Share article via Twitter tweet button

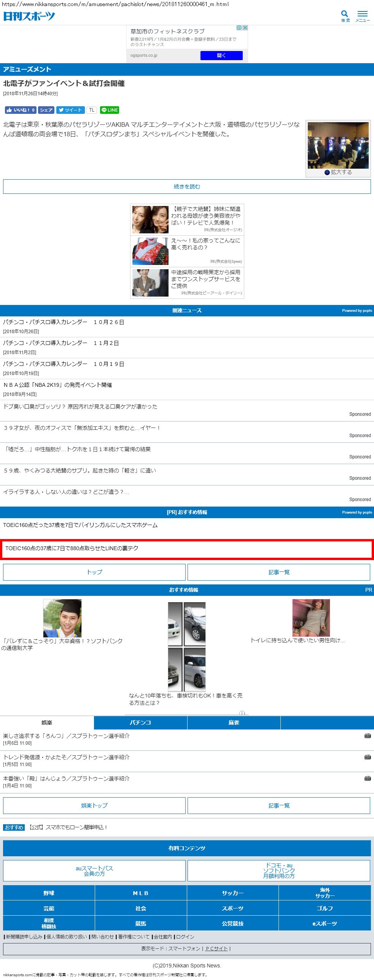(70, 110)
